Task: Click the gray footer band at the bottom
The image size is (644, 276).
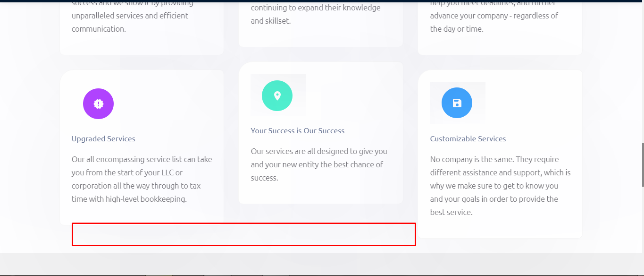Action: (x=322, y=264)
